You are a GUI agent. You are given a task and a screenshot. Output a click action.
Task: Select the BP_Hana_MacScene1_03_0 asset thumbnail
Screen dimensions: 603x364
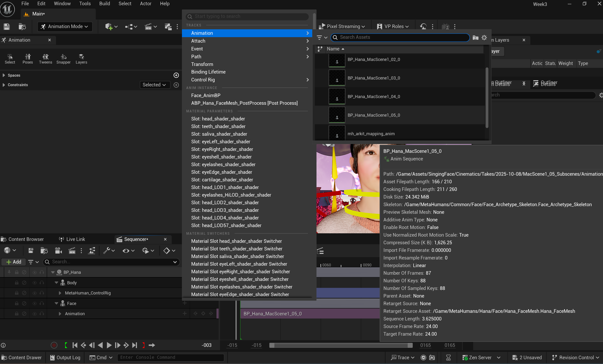(337, 78)
